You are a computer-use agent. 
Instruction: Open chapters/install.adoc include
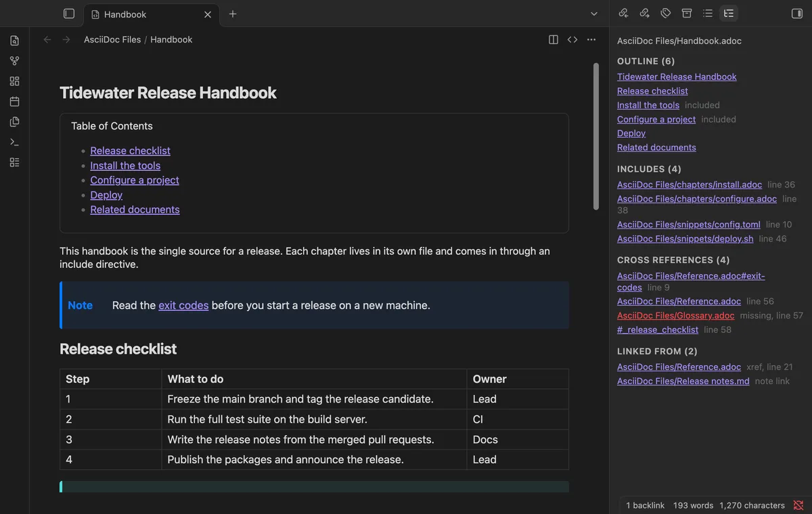690,185
